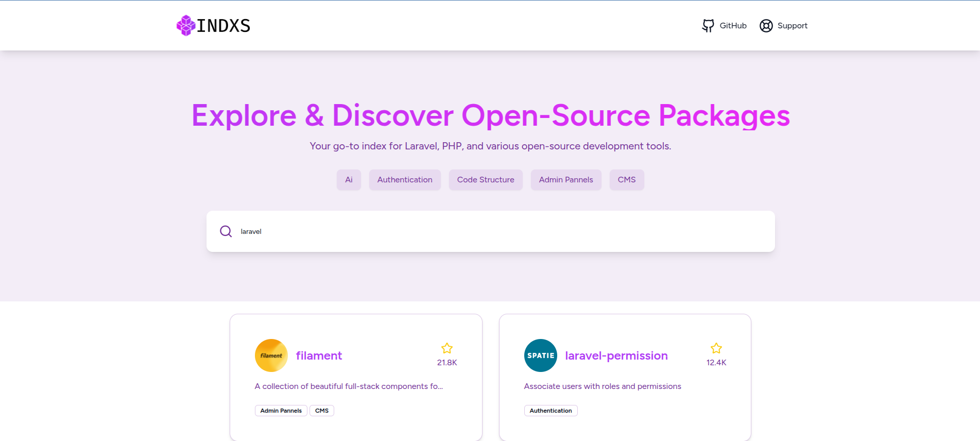Click 'Associate users with roles and permissions' text
980x441 pixels.
tap(603, 386)
